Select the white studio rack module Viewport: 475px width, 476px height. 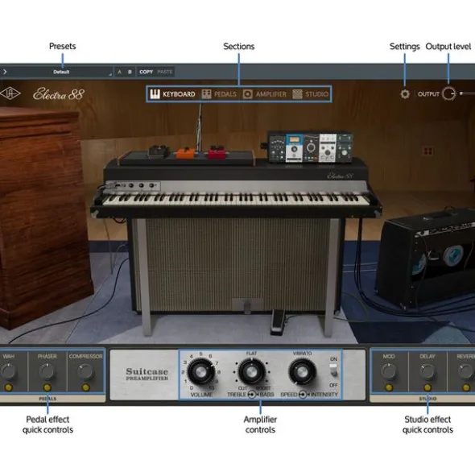[x=328, y=148]
